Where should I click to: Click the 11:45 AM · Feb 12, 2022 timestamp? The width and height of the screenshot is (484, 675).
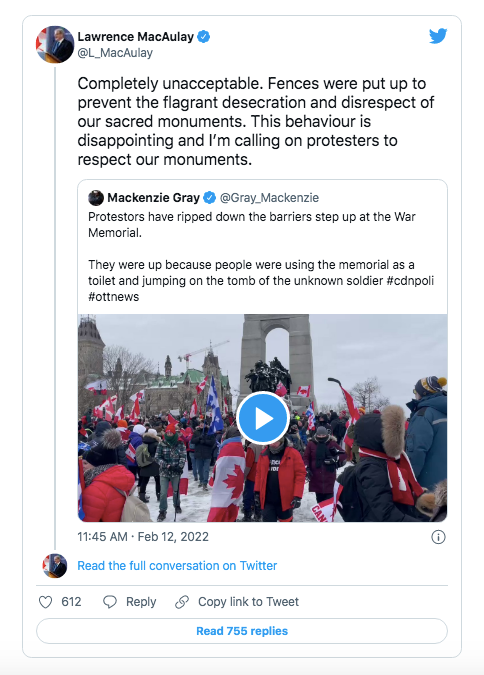tap(143, 537)
